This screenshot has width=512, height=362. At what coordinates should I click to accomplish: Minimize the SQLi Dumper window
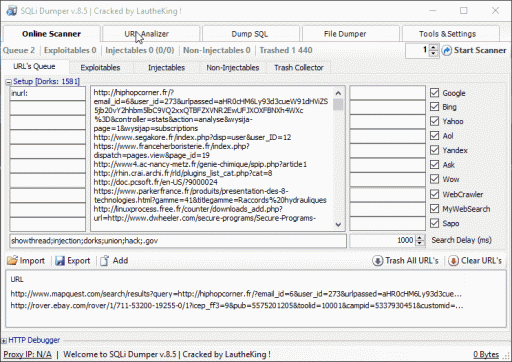point(433,11)
